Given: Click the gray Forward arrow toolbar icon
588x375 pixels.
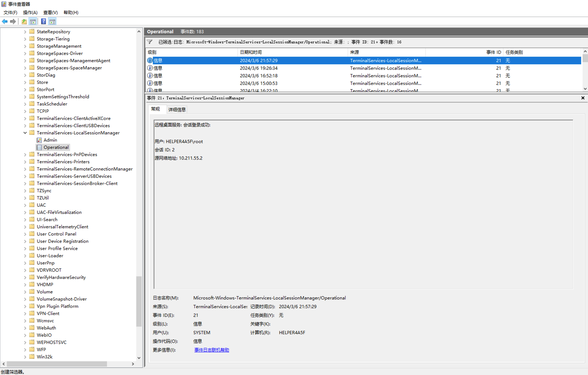Looking at the screenshot, I should [13, 21].
